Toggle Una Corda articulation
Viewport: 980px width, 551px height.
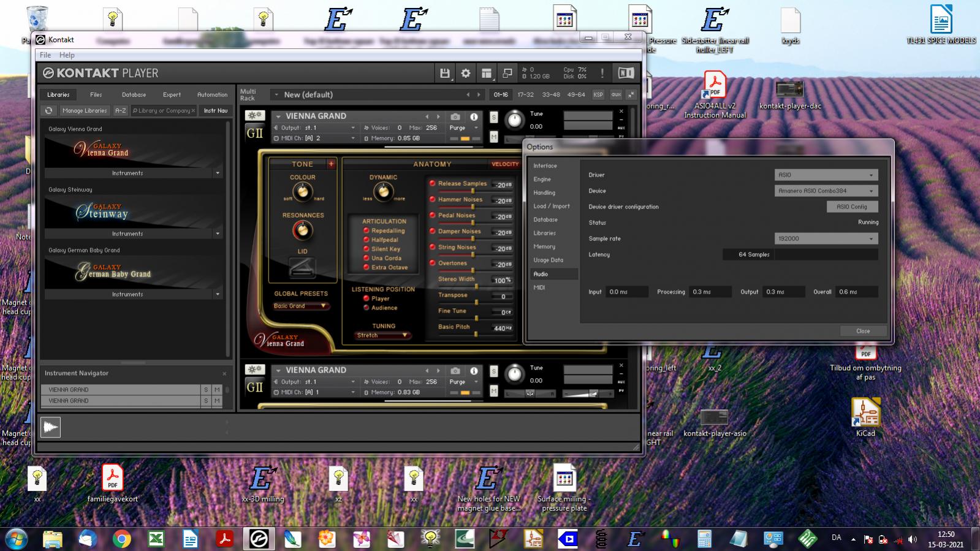tap(367, 258)
